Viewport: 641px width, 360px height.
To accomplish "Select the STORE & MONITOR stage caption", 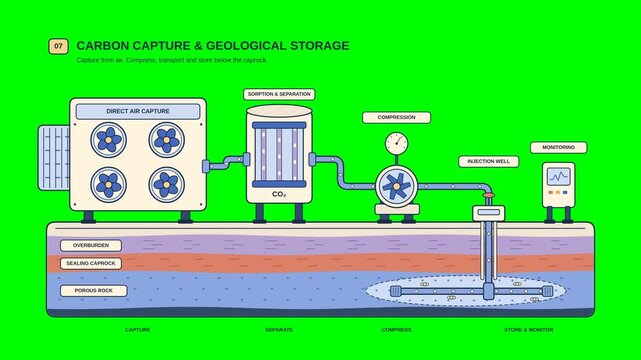I will (529, 330).
